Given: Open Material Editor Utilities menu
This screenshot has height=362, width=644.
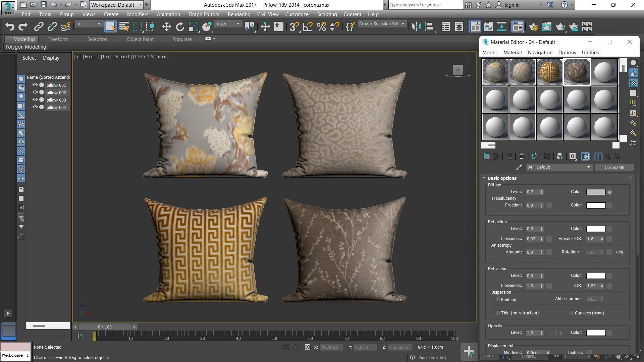Looking at the screenshot, I should pyautogui.click(x=590, y=53).
